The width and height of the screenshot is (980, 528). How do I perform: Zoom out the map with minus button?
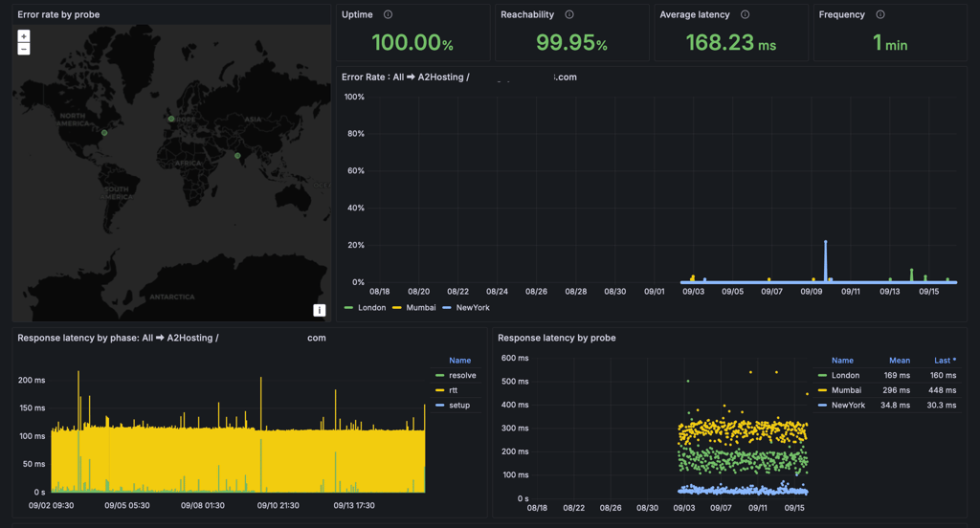(24, 49)
